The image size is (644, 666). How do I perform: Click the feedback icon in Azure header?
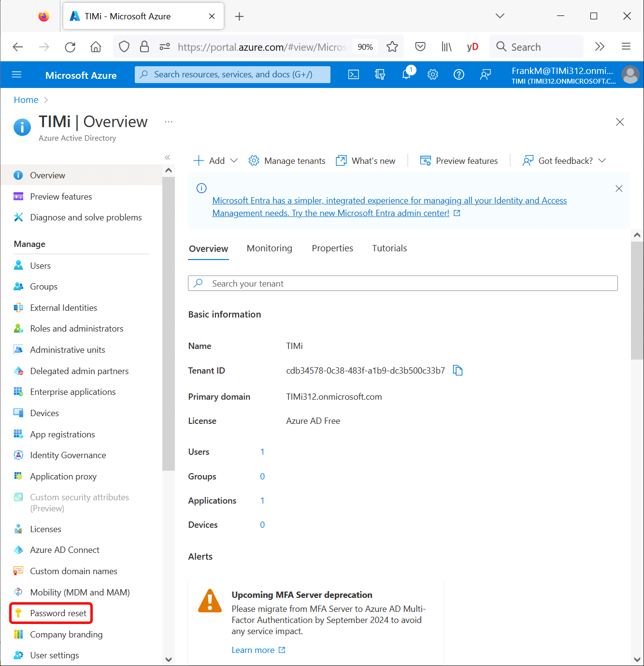(486, 74)
